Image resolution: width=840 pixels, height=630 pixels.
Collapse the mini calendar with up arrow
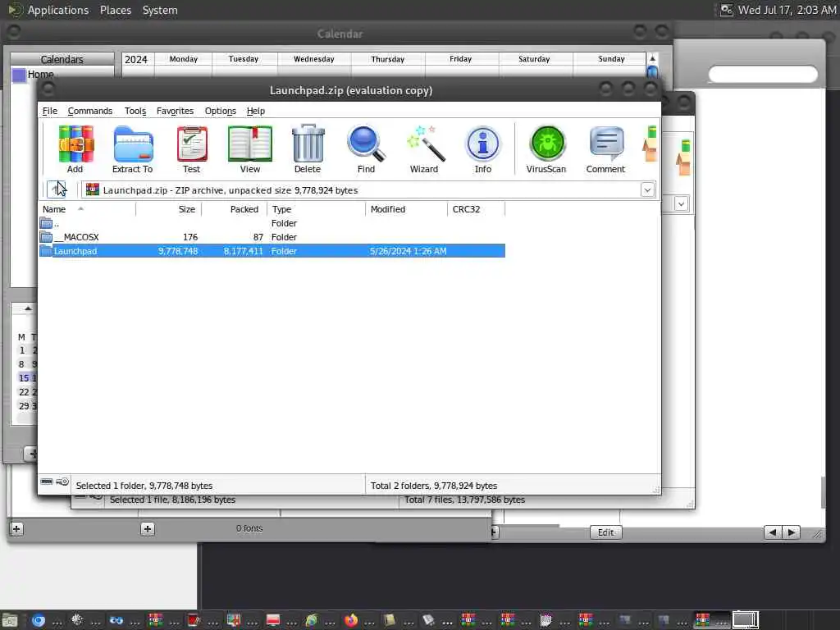(x=28, y=308)
